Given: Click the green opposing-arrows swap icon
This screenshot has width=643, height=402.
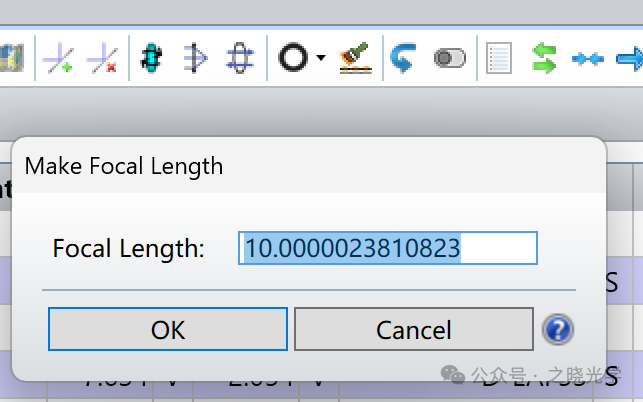Looking at the screenshot, I should click(x=544, y=58).
